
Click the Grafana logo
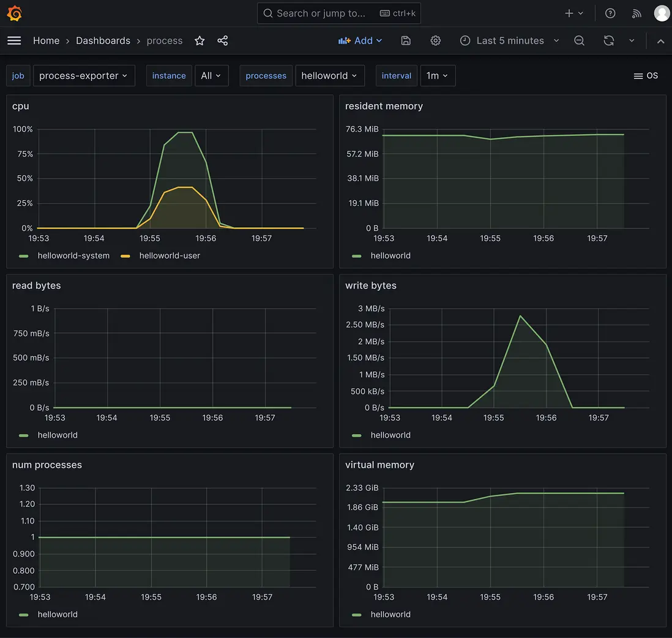pos(14,13)
